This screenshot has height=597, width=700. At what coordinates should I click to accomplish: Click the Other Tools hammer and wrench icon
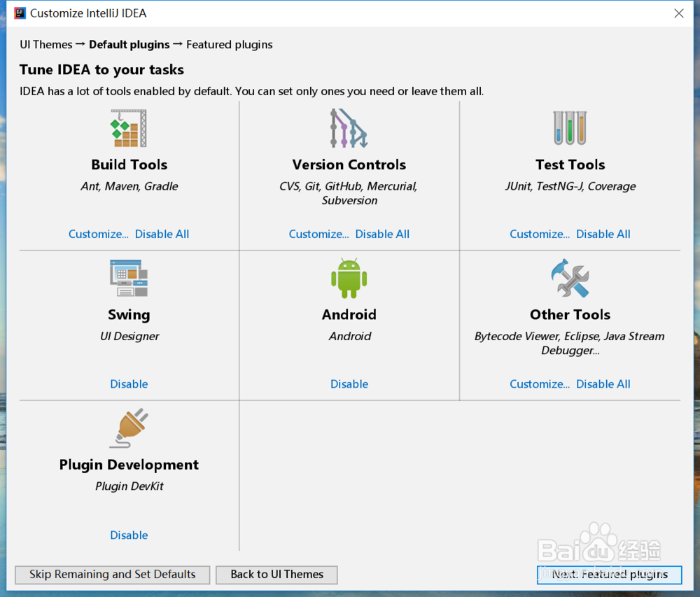(x=570, y=278)
